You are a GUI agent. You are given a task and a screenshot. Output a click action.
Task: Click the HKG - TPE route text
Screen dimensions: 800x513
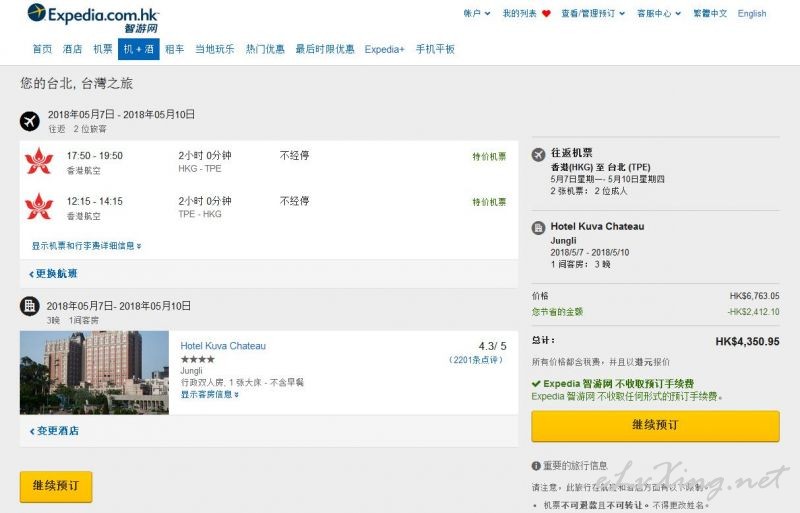(200, 169)
